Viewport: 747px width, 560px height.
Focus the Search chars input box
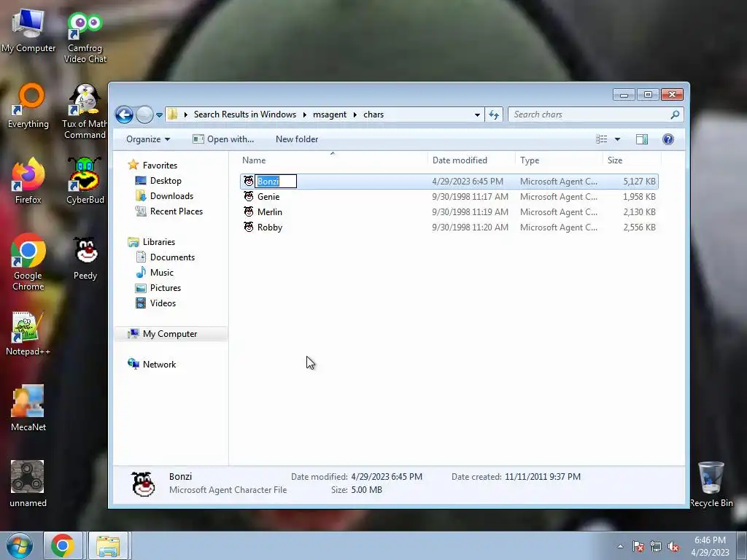tap(595, 114)
